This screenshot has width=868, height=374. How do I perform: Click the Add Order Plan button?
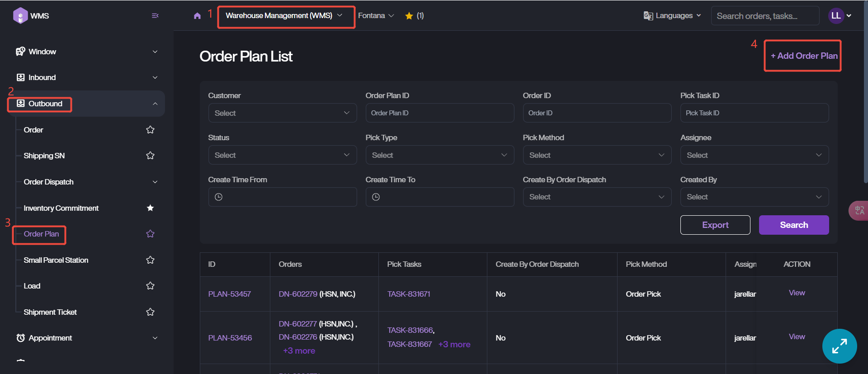click(x=804, y=56)
